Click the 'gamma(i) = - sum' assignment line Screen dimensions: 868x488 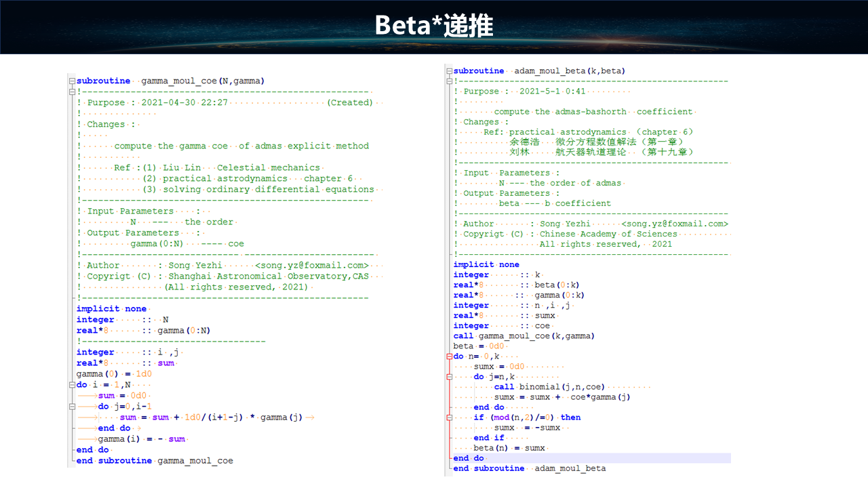141,439
